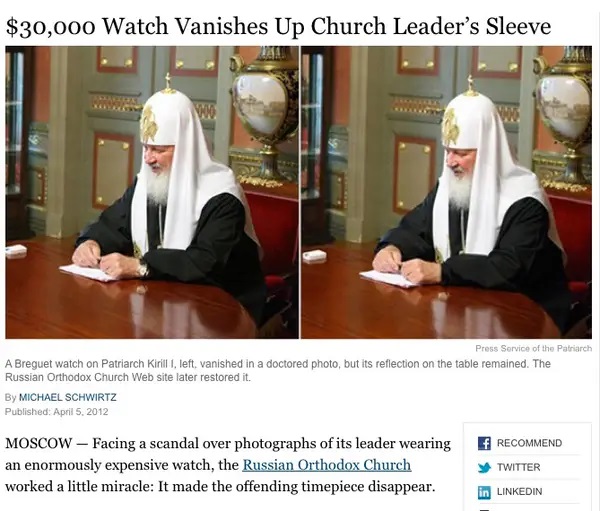
Task: Click the Press Service of the Patriarch credit
Action: pyautogui.click(x=533, y=348)
